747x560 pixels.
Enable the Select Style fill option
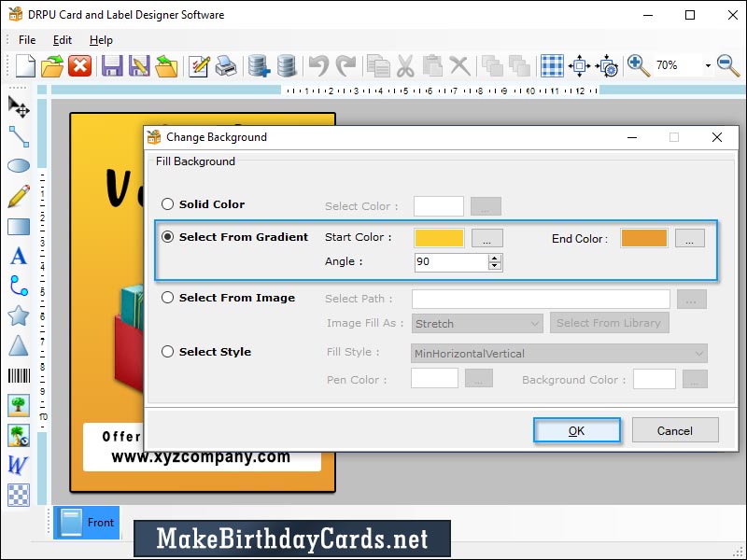click(168, 352)
